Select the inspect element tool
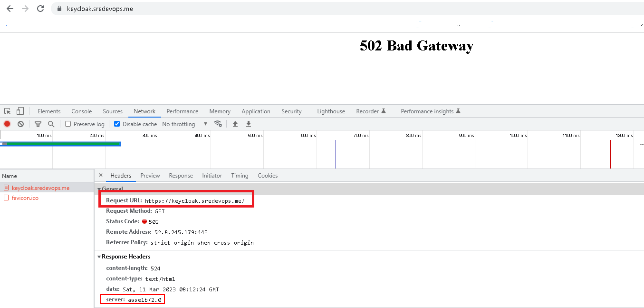The image size is (644, 308). pos(7,110)
